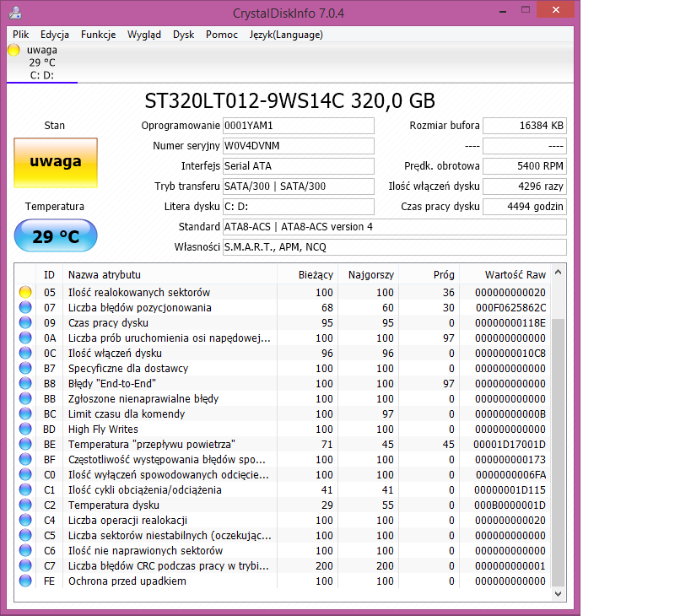Close the CrystalDiskInfo window
This screenshot has height=616, width=691.
(556, 9)
